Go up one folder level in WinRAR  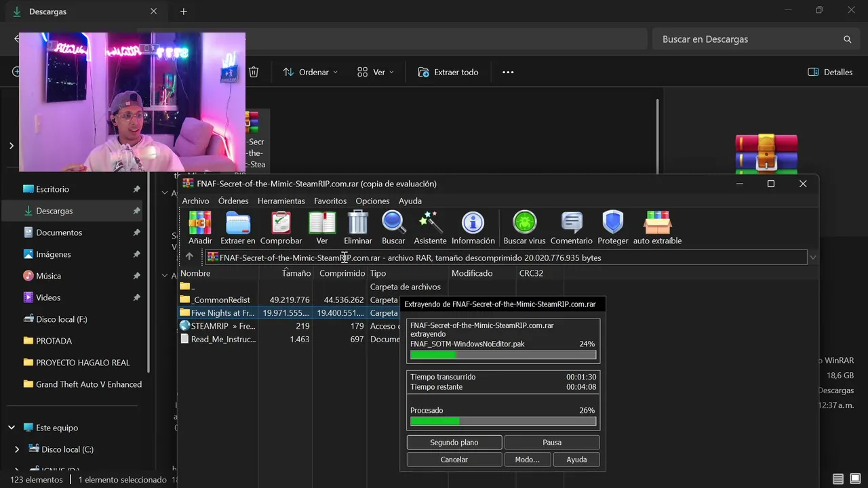point(189,257)
